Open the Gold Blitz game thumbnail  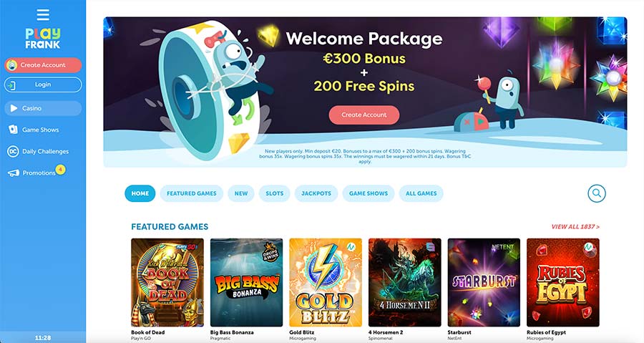326,283
